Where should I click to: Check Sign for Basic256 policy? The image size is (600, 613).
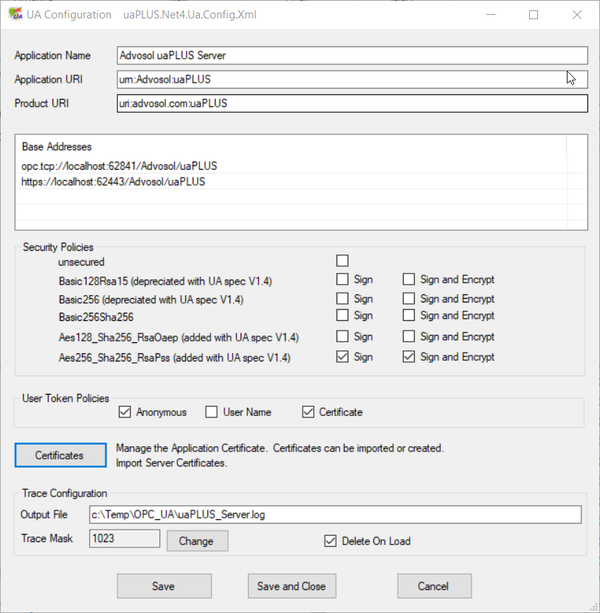(x=342, y=298)
